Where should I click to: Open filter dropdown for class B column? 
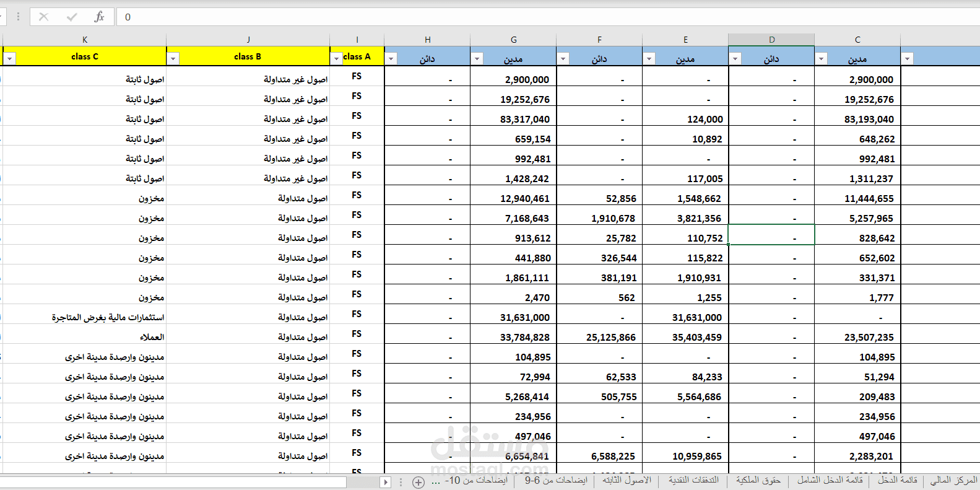tap(173, 59)
